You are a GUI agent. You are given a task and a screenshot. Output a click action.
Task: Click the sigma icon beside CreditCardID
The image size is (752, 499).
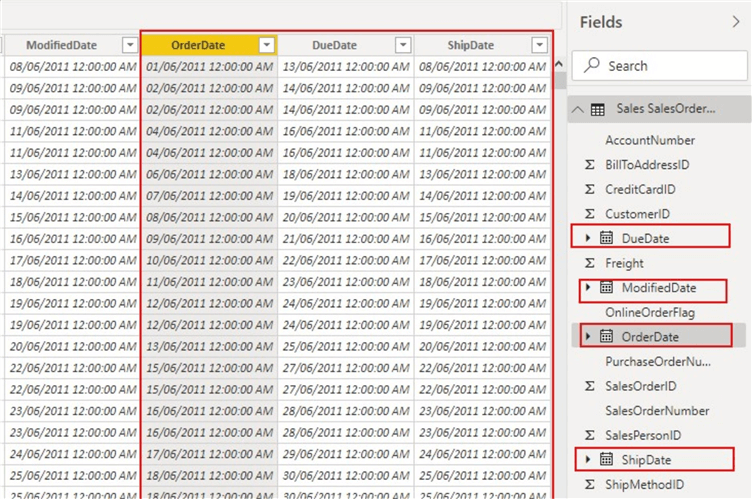click(589, 190)
